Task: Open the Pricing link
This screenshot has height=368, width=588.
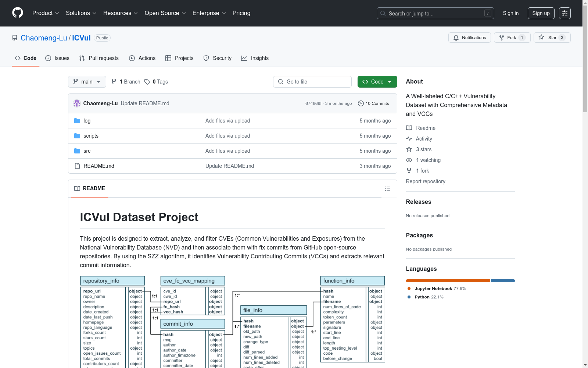Action: [241, 13]
